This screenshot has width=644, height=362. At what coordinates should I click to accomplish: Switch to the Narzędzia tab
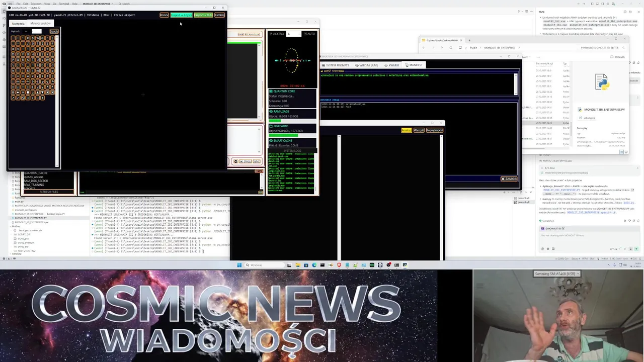coord(18,24)
